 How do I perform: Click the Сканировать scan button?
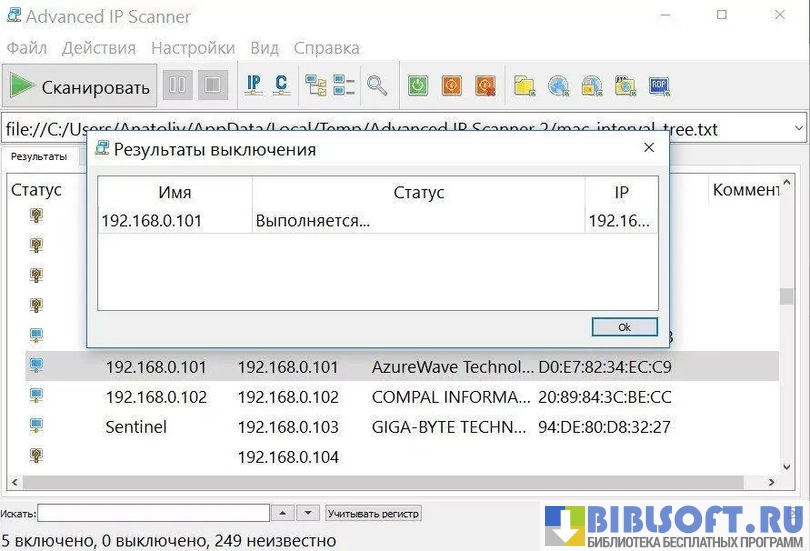point(80,87)
